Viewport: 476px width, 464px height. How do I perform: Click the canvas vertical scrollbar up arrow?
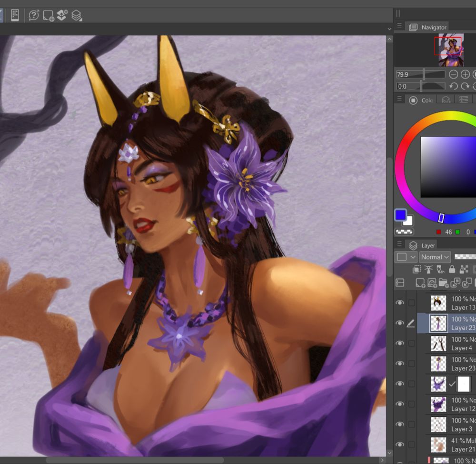click(389, 39)
